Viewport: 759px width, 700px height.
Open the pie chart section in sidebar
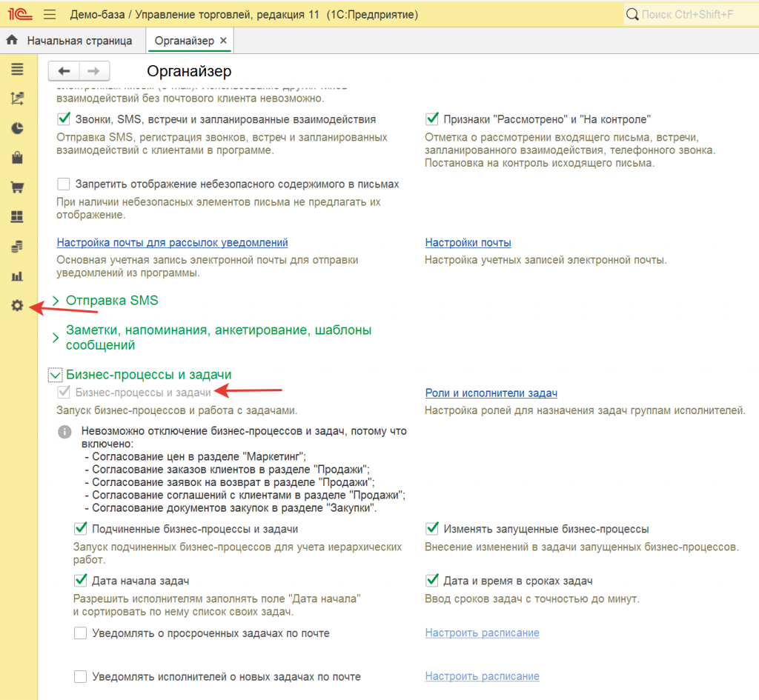pyautogui.click(x=18, y=128)
